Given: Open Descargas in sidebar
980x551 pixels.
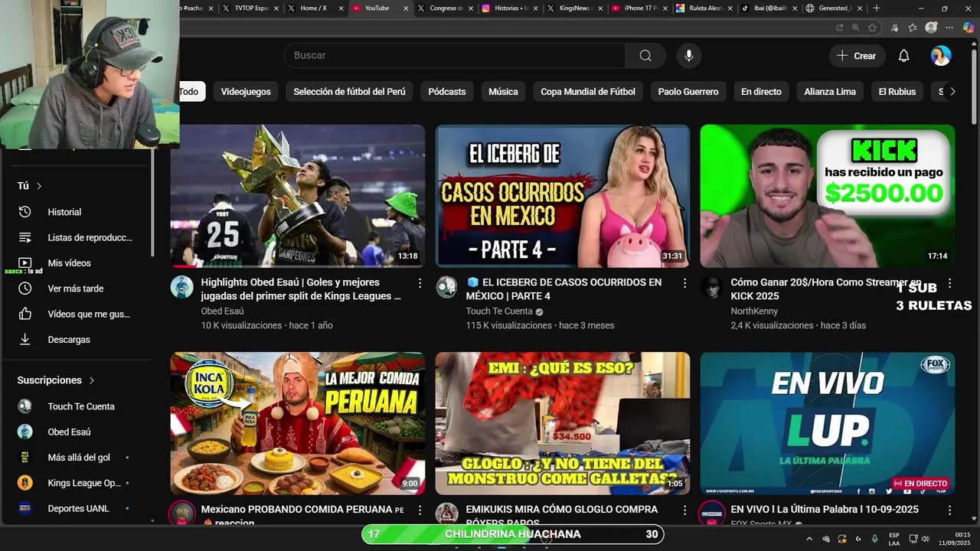Looking at the screenshot, I should [x=77, y=339].
